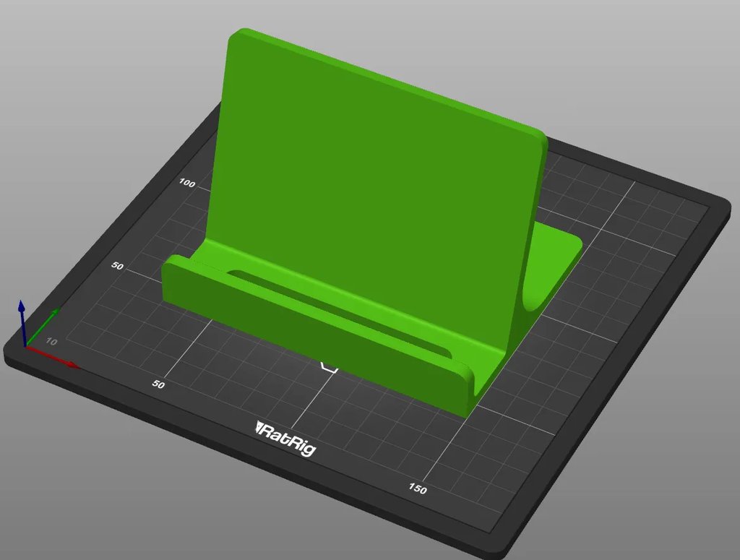
Task: Click the blue Z-axis arrow
Action: coord(22,318)
